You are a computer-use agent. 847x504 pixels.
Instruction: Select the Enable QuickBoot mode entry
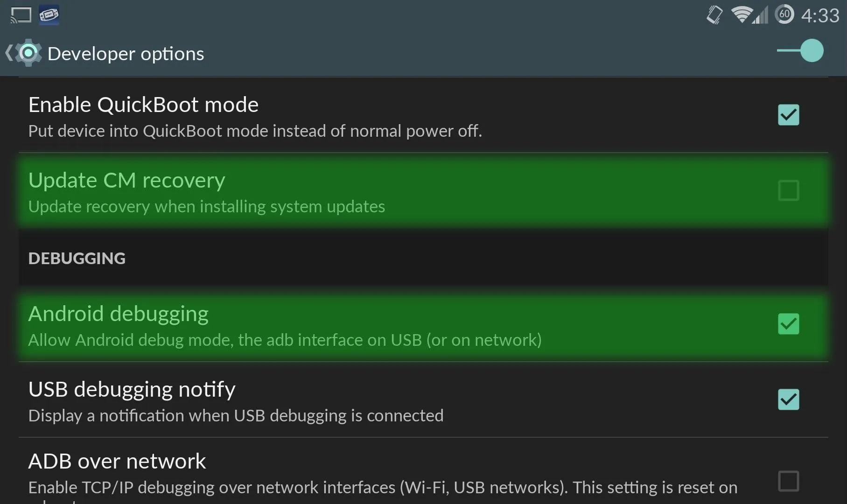pos(423,115)
